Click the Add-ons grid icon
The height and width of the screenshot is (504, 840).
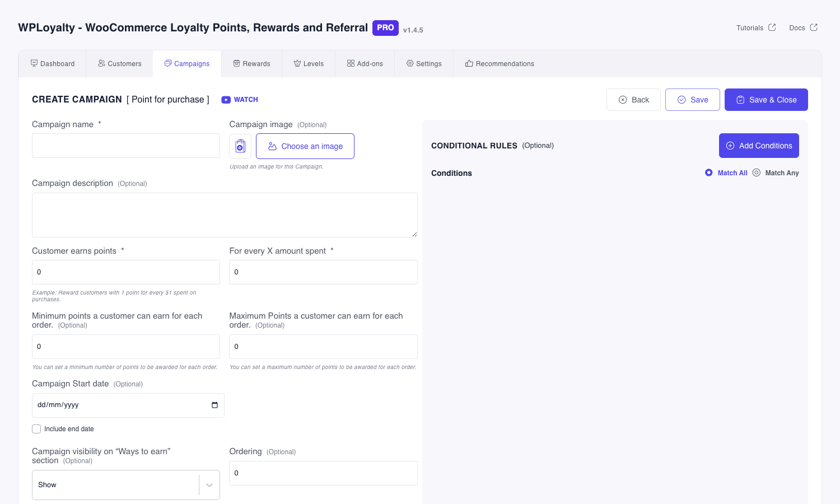tap(351, 63)
